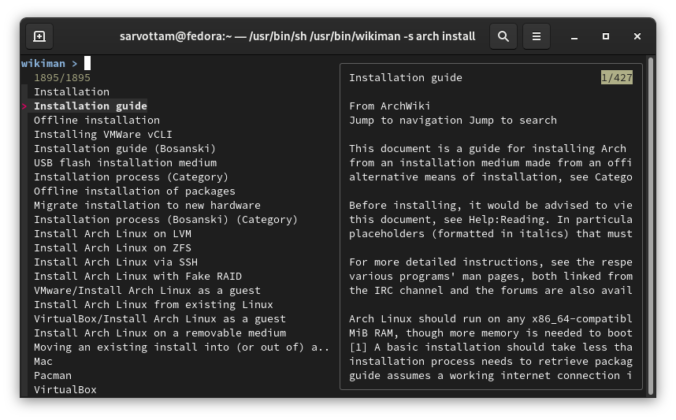Click the preview title 'Installation guide'

click(405, 78)
